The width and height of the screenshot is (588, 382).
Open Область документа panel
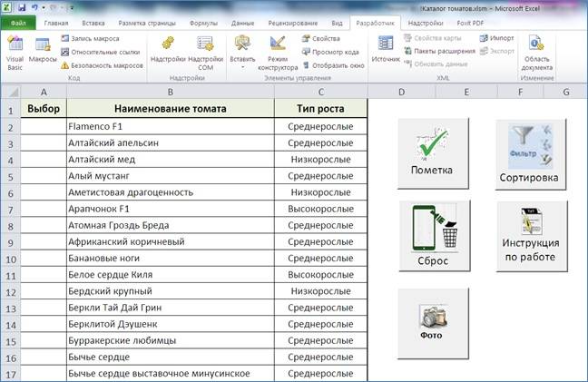(536, 53)
